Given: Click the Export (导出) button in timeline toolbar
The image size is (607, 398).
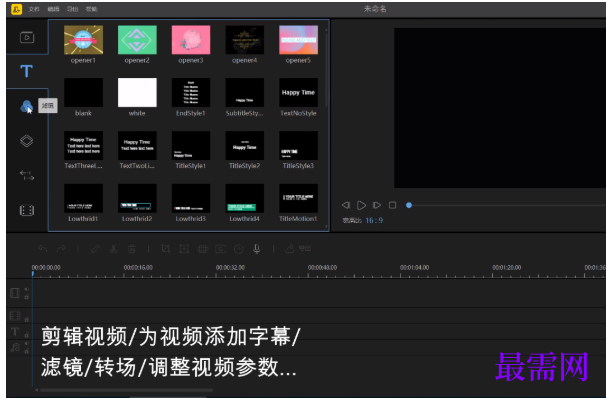Looking at the screenshot, I should click(x=298, y=249).
